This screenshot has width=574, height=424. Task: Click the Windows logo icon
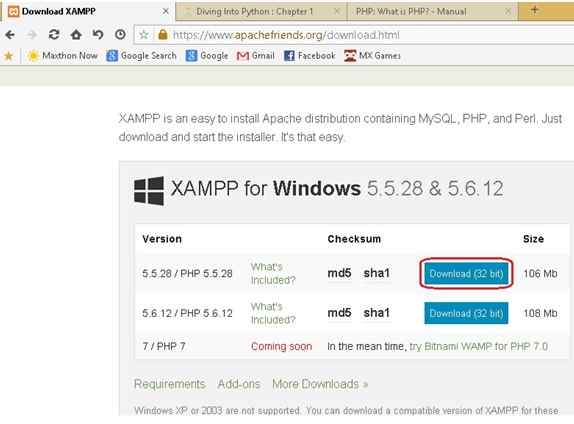coord(149,190)
